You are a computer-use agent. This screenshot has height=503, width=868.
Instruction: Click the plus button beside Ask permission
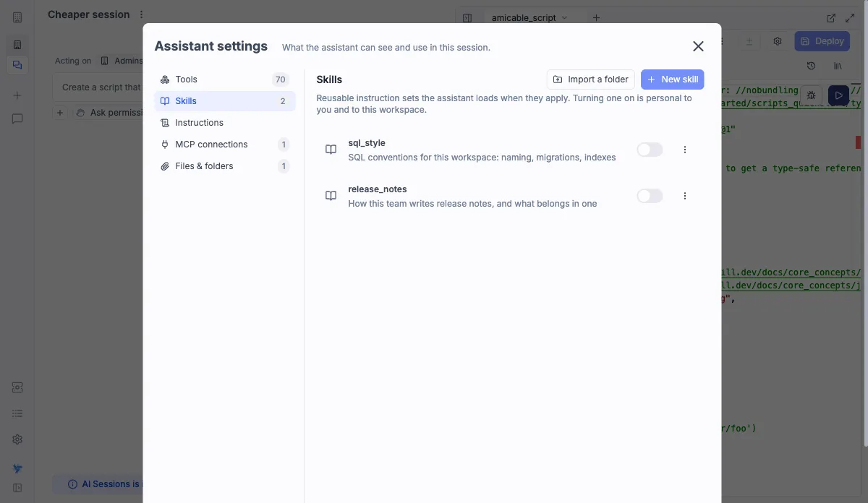point(60,113)
